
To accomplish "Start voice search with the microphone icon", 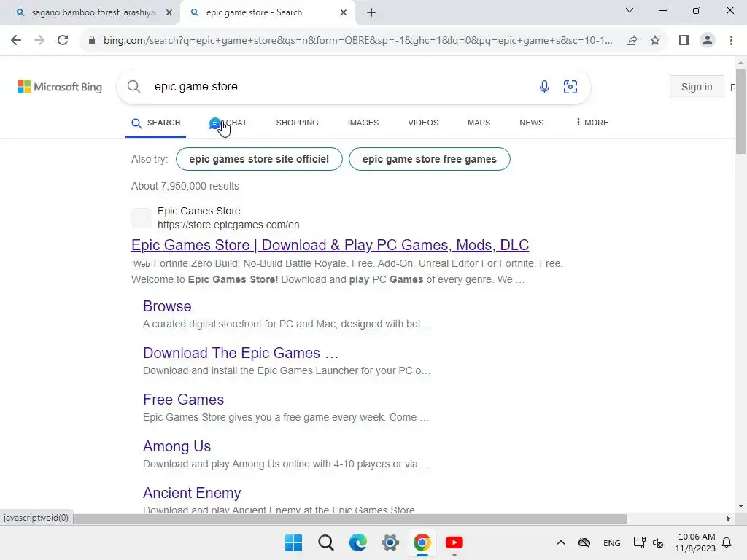I will tap(544, 87).
